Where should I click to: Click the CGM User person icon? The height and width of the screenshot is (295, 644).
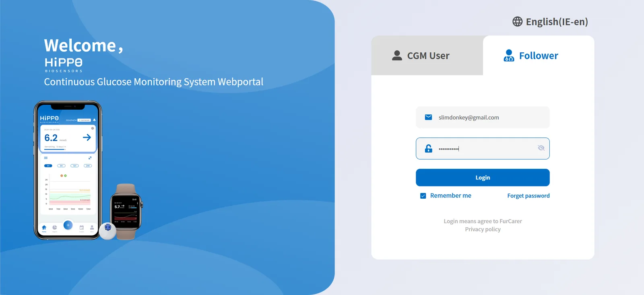(x=397, y=56)
